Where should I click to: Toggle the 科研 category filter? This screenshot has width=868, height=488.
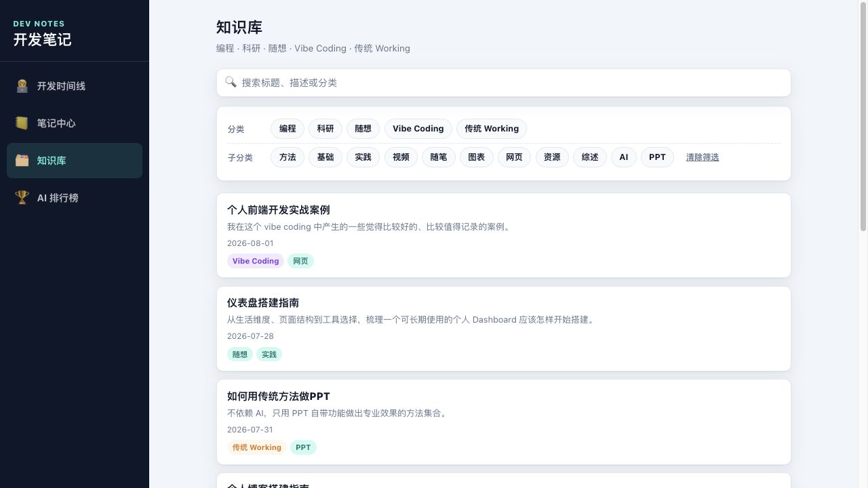coord(325,129)
